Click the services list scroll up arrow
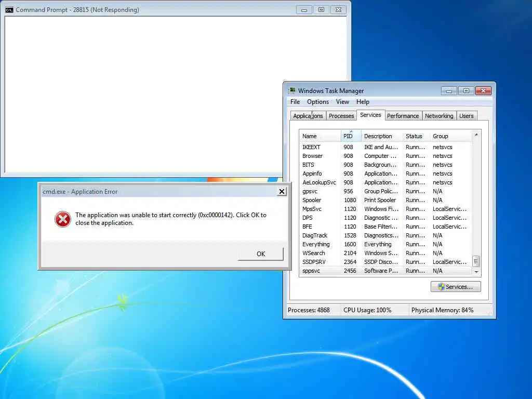The height and width of the screenshot is (399, 532). click(x=476, y=135)
